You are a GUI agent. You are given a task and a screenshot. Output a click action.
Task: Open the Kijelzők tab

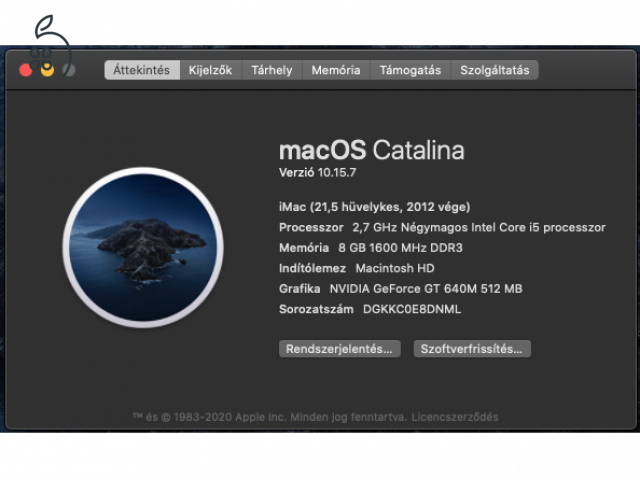(x=211, y=70)
